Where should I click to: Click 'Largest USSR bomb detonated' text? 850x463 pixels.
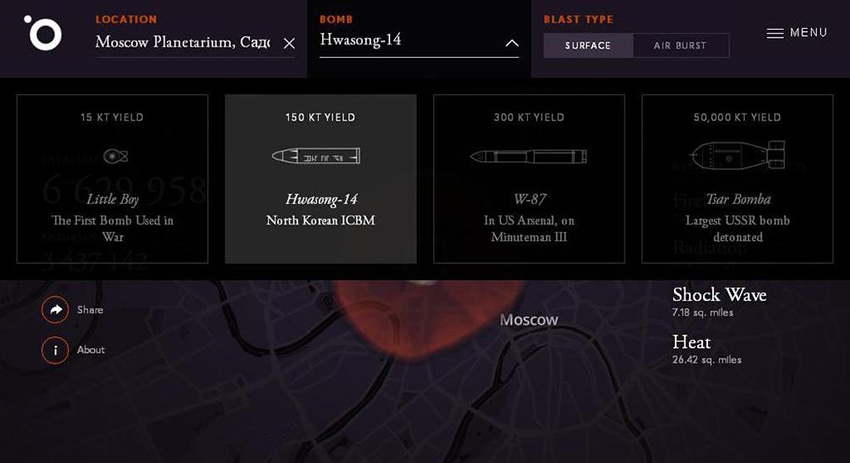click(x=737, y=229)
